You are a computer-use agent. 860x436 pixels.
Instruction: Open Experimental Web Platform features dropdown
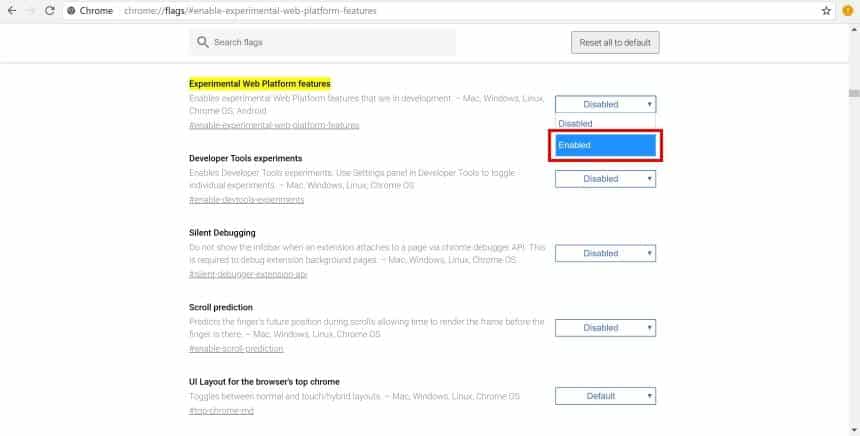[x=606, y=104]
